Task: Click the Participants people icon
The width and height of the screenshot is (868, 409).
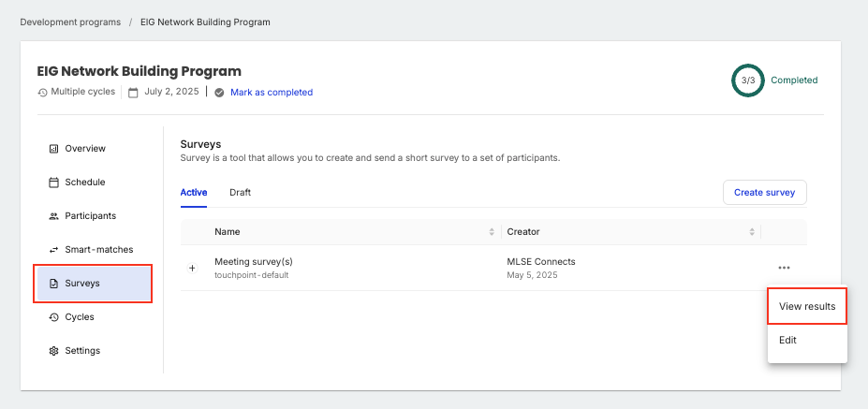Action: point(53,216)
